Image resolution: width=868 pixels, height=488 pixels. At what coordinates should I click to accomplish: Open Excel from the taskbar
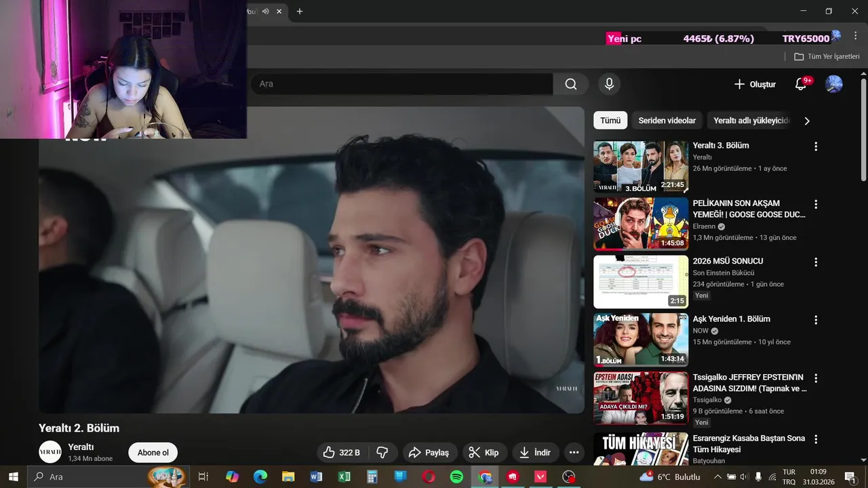pyautogui.click(x=344, y=476)
